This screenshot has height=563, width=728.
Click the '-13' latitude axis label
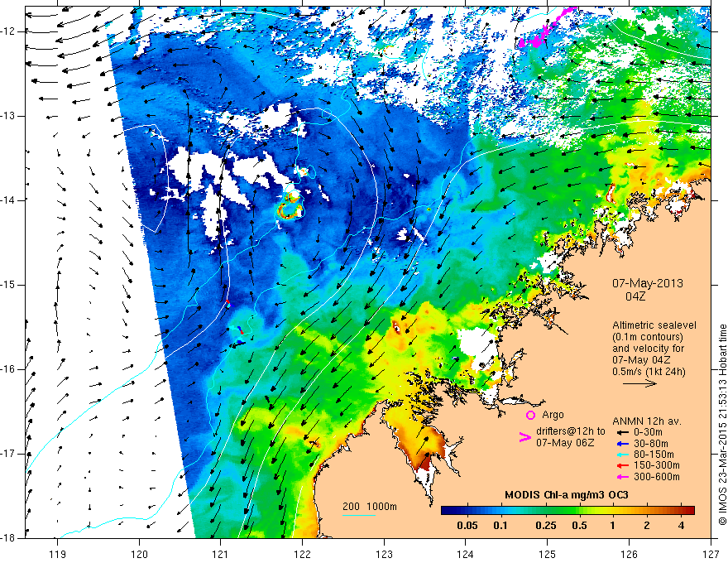pos(8,116)
